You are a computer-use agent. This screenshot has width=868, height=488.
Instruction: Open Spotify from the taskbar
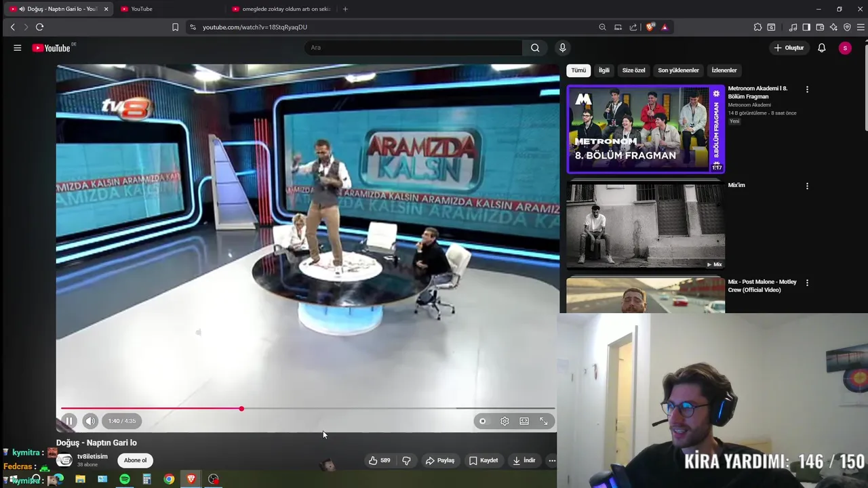[x=125, y=479]
